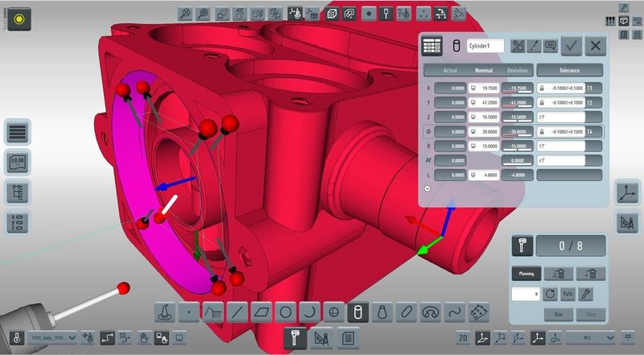644x355 pixels.
Task: Switch to the Actual column tab
Action: click(x=450, y=70)
